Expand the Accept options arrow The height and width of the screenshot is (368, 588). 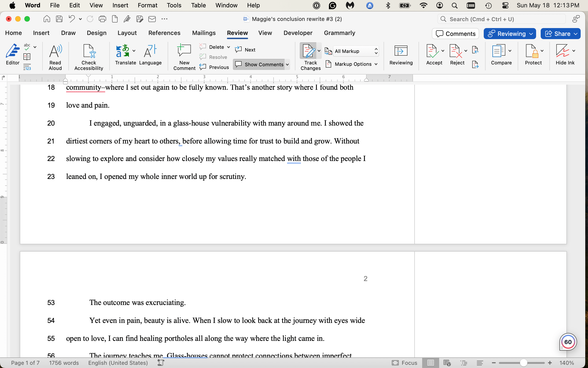pyautogui.click(x=443, y=51)
